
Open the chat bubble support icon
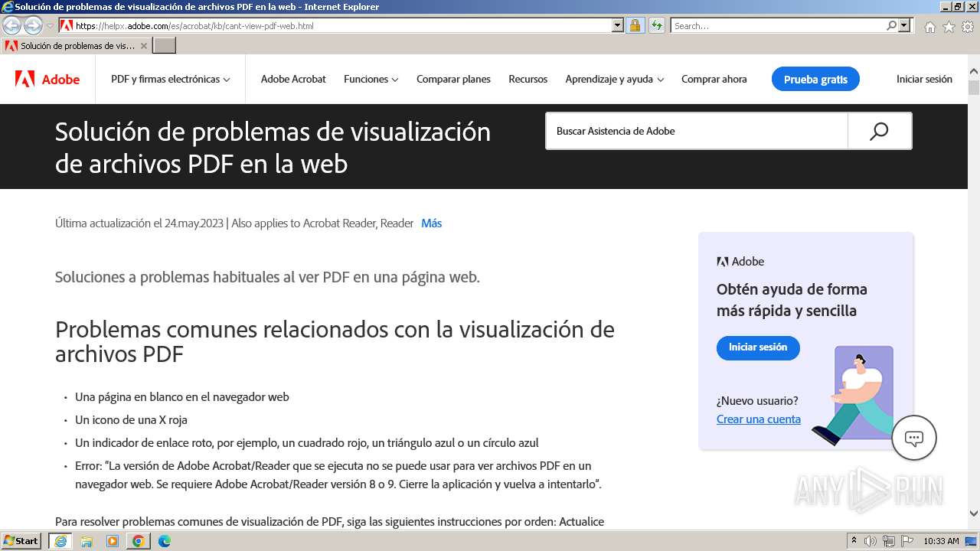click(x=914, y=438)
